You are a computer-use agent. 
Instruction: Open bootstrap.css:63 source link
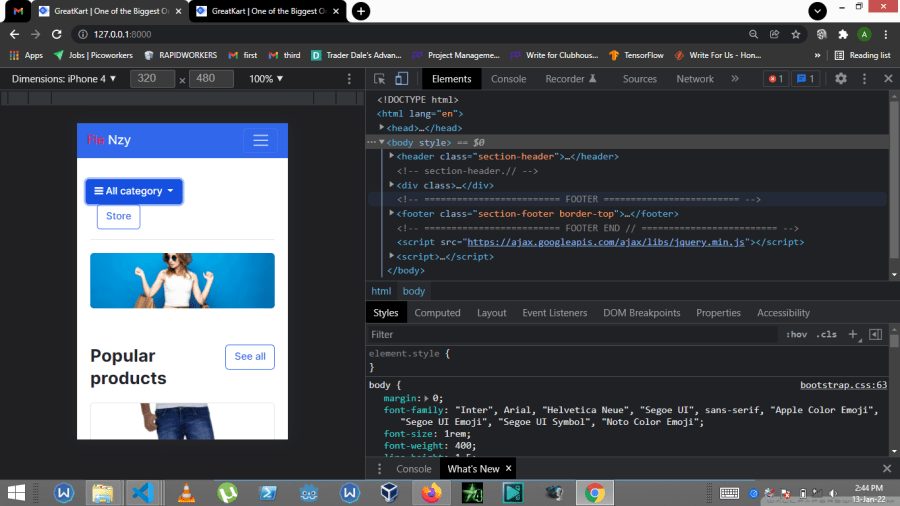pos(843,385)
